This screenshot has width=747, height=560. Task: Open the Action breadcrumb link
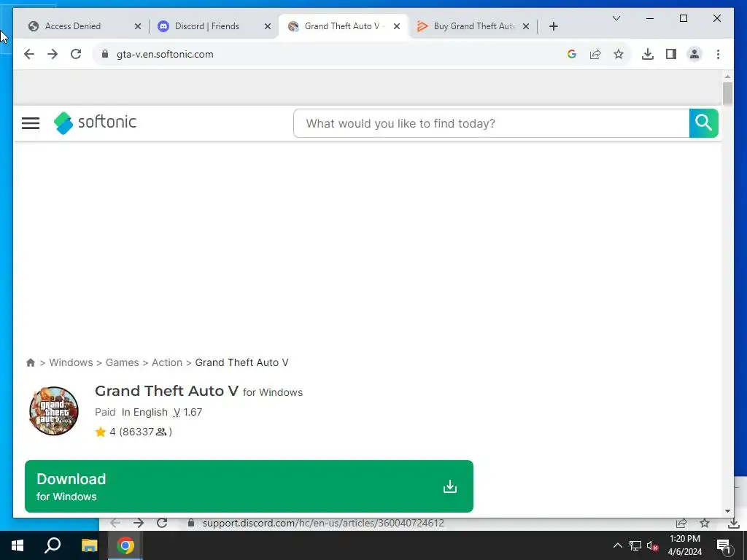(x=167, y=363)
